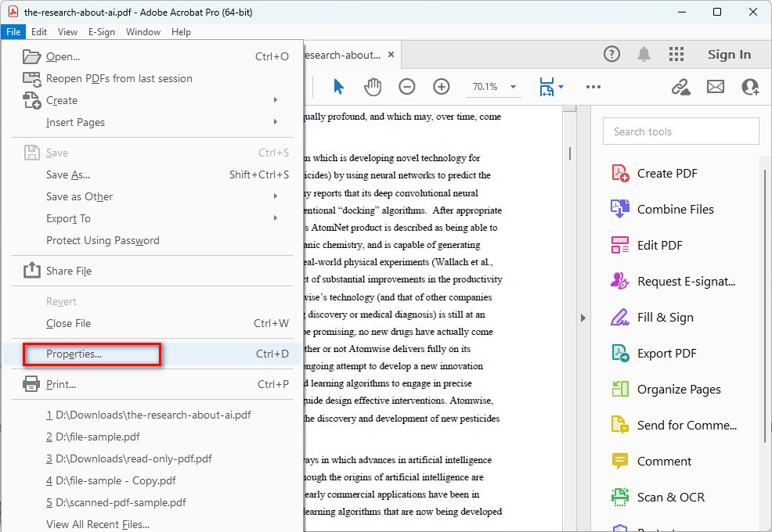Expand the Export To submenu arrow
This screenshot has height=532, width=772.
pyautogui.click(x=276, y=217)
